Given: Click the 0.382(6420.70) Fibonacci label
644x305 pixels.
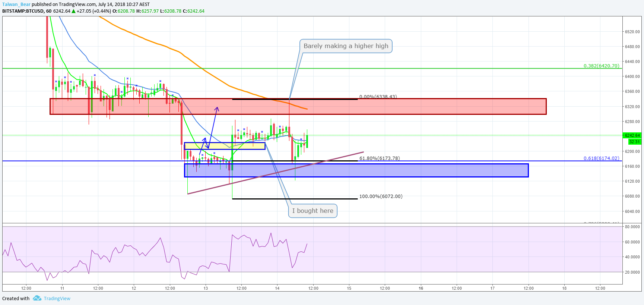Looking at the screenshot, I should click(601, 66).
